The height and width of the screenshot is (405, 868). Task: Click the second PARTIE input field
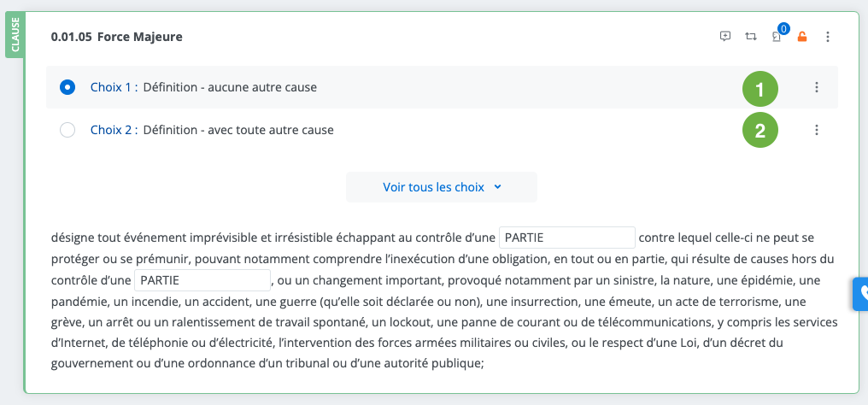point(202,280)
